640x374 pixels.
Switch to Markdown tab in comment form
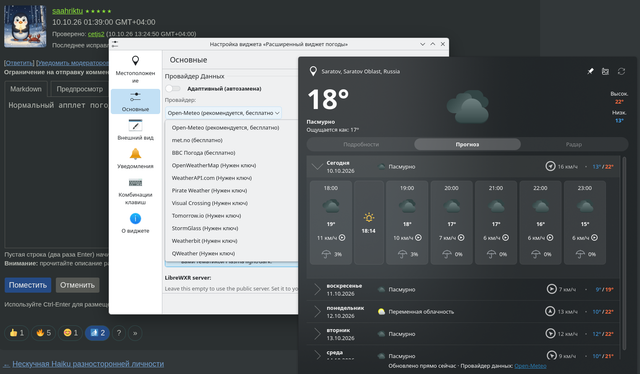coord(26,89)
